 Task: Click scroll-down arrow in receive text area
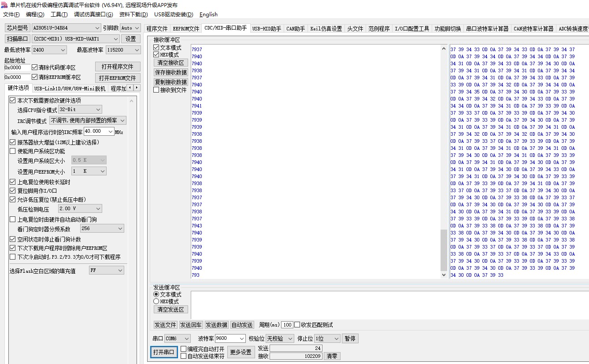click(x=444, y=275)
